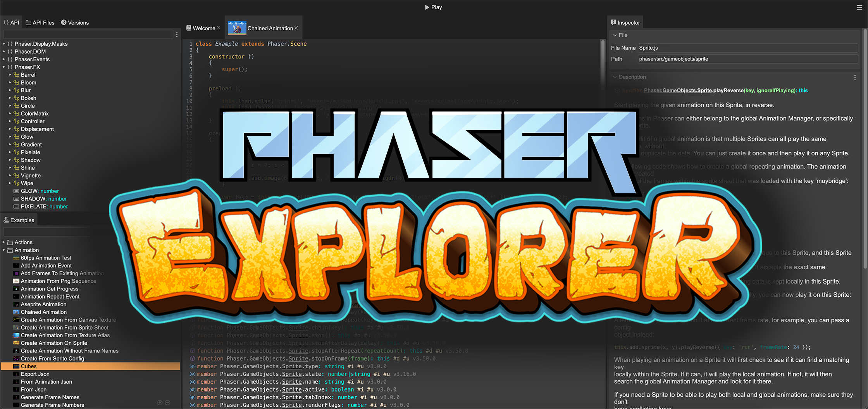Screen dimensions: 868x409
Task: Select Pixelate in API tree
Action: tap(30, 152)
